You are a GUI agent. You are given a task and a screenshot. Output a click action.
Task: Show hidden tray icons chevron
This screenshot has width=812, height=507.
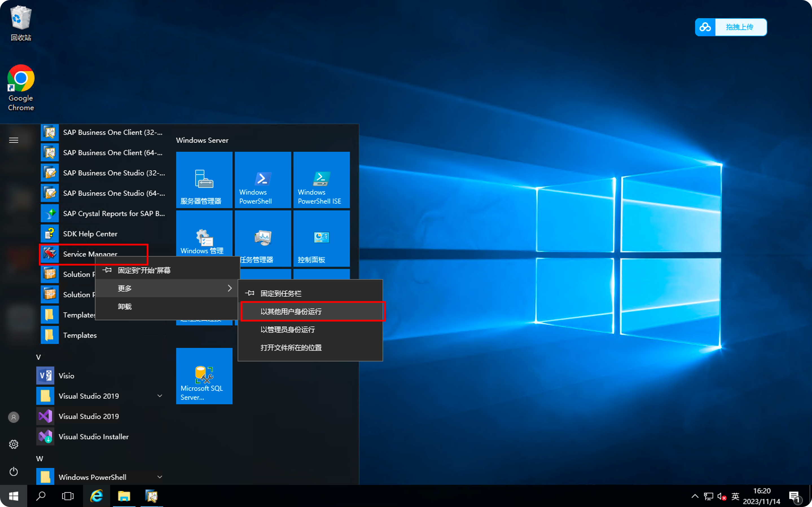(695, 496)
